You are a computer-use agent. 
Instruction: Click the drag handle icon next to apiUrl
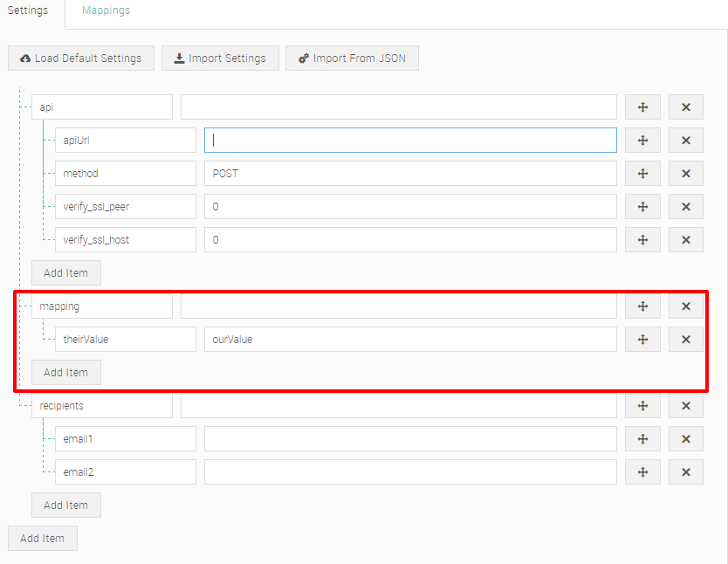pos(642,140)
